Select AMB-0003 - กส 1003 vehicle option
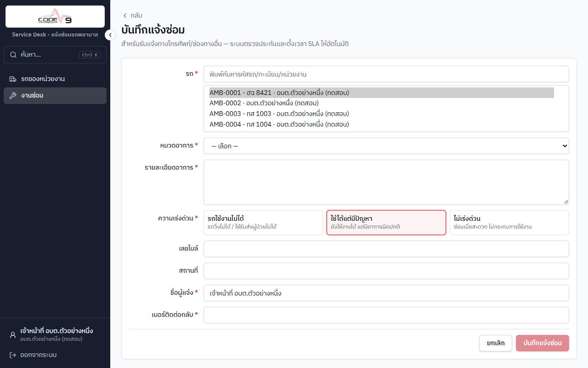 coord(381,114)
